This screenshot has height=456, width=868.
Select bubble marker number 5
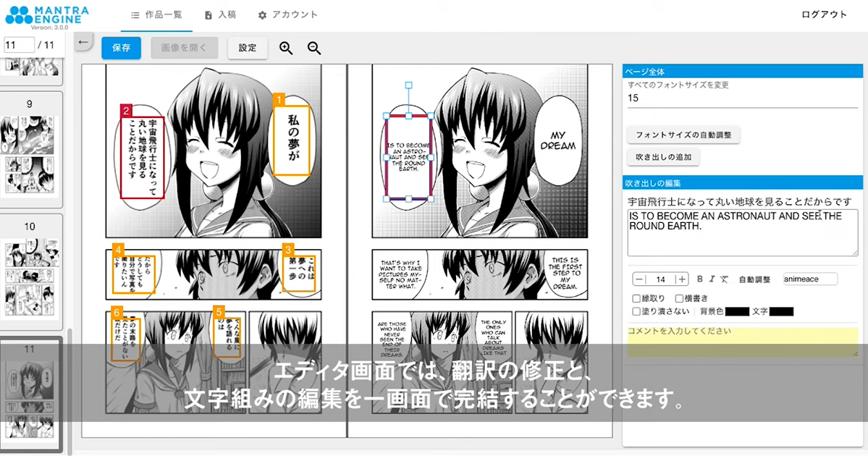coord(219,312)
